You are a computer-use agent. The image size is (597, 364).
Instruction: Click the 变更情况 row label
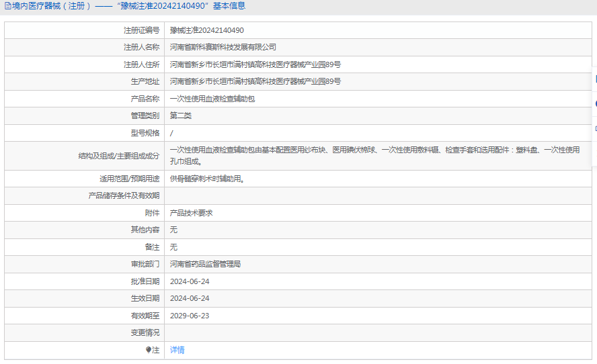click(x=145, y=332)
